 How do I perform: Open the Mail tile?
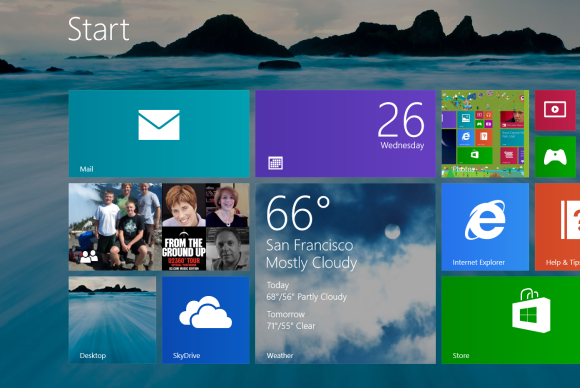(x=159, y=134)
